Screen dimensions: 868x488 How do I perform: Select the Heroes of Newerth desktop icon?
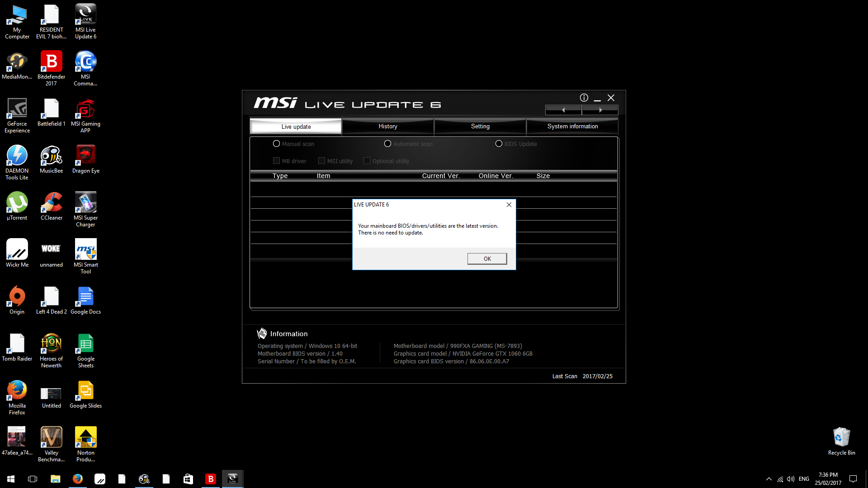51,351
